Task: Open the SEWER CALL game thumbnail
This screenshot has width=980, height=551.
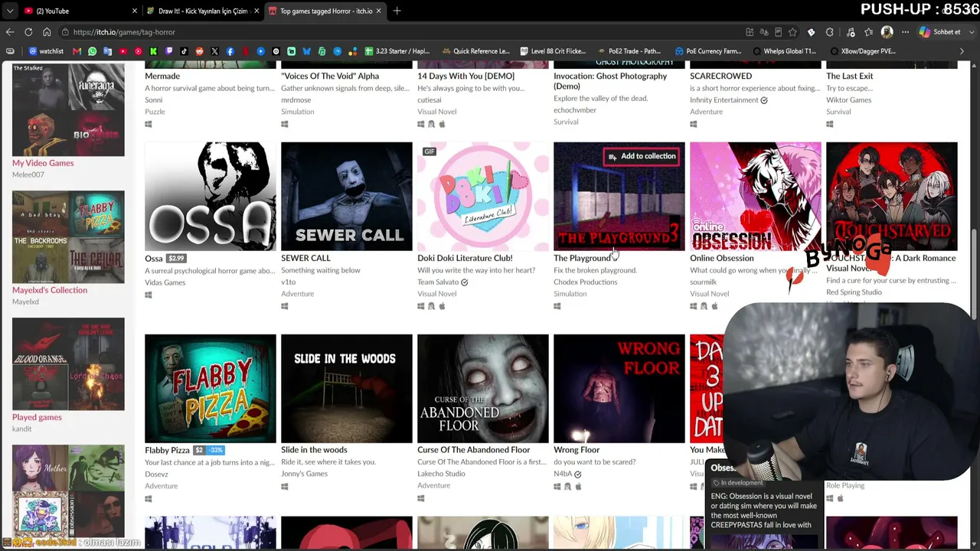Action: pos(347,197)
